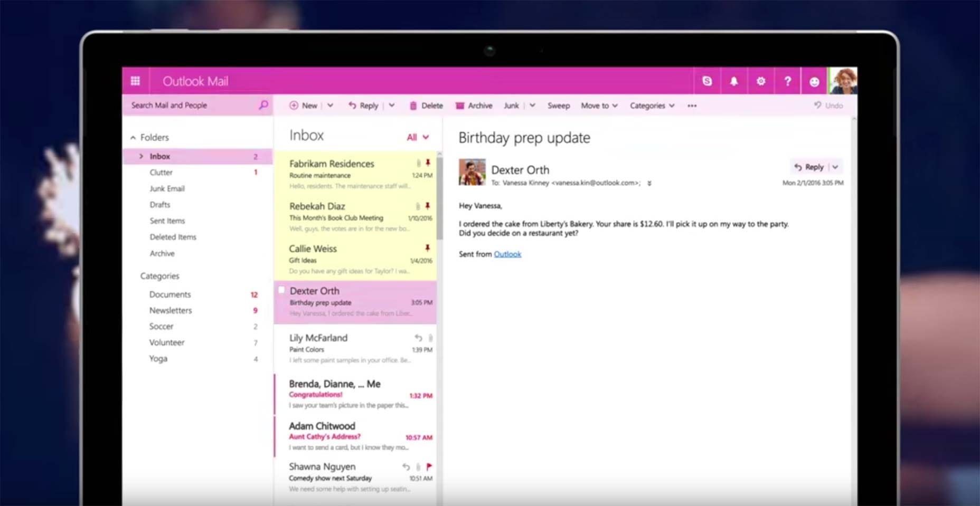
Task: Unpin the Callie Weiss message
Action: pyautogui.click(x=427, y=247)
